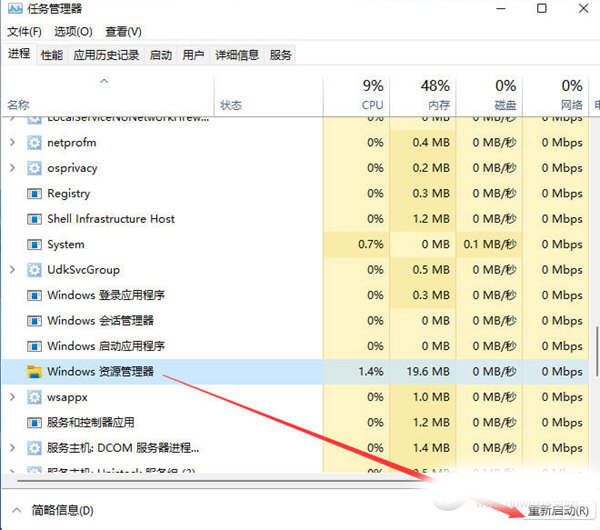Click the netprofm process gear icon
Viewport: 600px width, 530px height.
pyautogui.click(x=34, y=143)
